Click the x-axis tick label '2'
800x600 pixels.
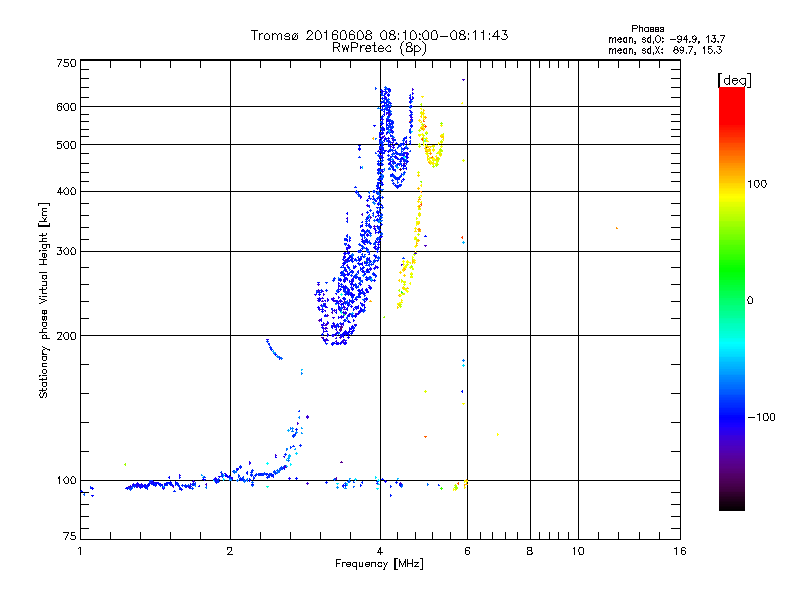(230, 551)
